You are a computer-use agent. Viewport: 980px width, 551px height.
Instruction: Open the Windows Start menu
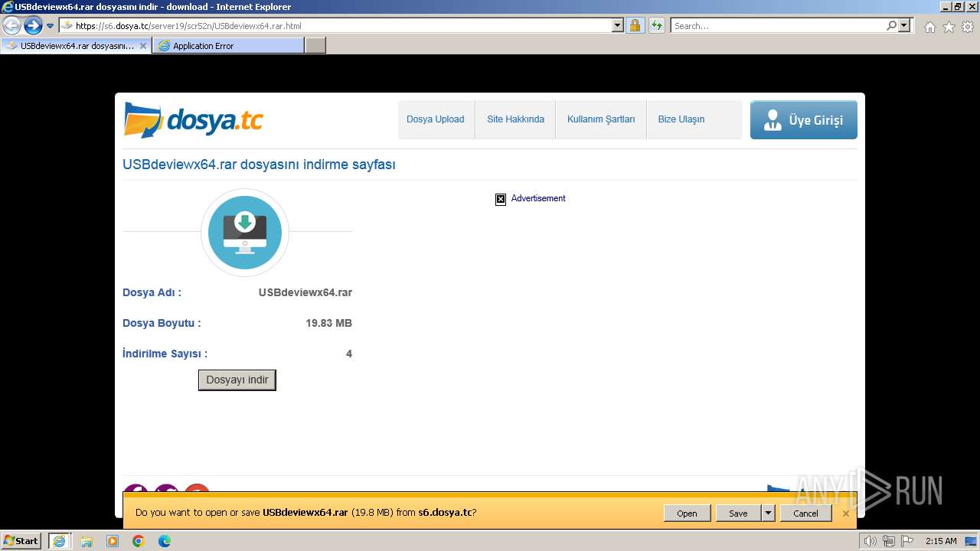pos(21,541)
